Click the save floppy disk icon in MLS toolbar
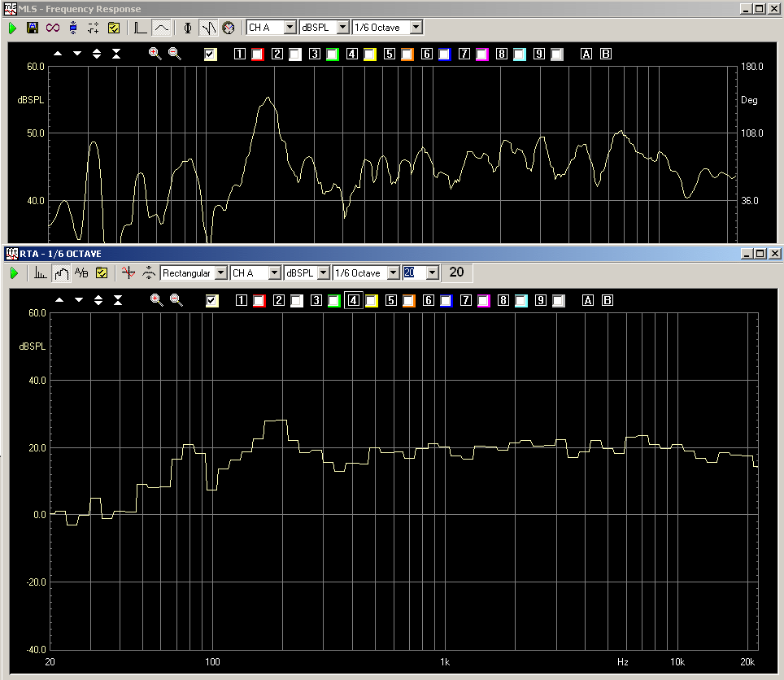This screenshot has width=784, height=680. [x=33, y=28]
